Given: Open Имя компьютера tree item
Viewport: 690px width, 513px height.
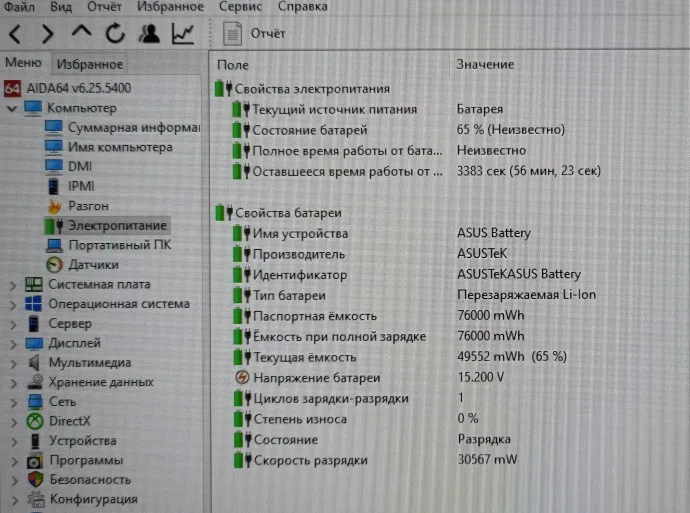Looking at the screenshot, I should click(109, 147).
